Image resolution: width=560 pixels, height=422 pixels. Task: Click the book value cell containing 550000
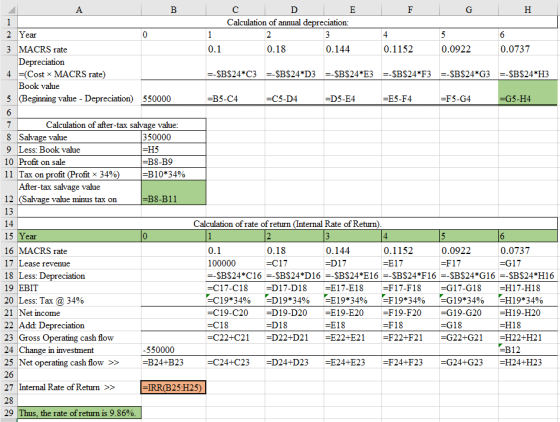click(x=174, y=92)
